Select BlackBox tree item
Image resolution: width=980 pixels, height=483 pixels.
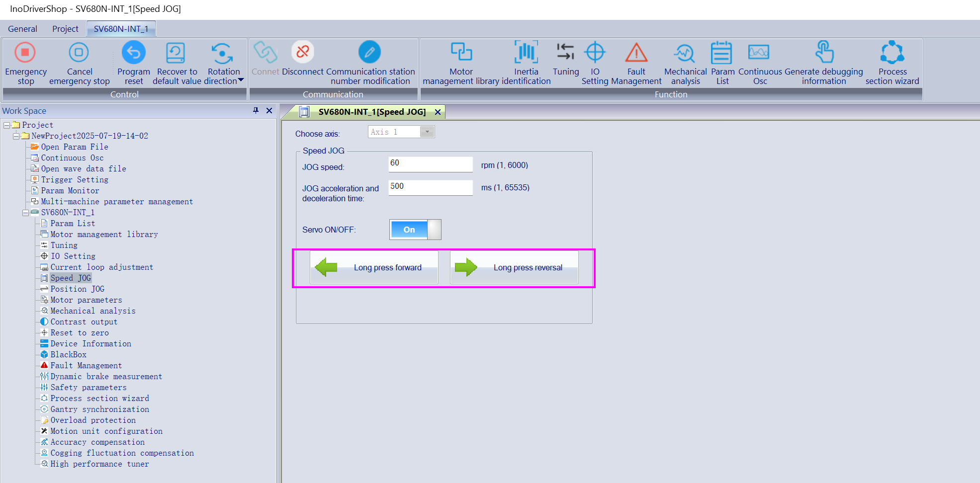(x=69, y=355)
